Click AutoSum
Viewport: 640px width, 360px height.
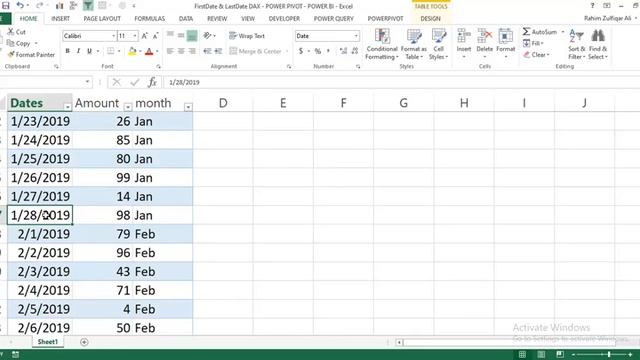click(540, 32)
